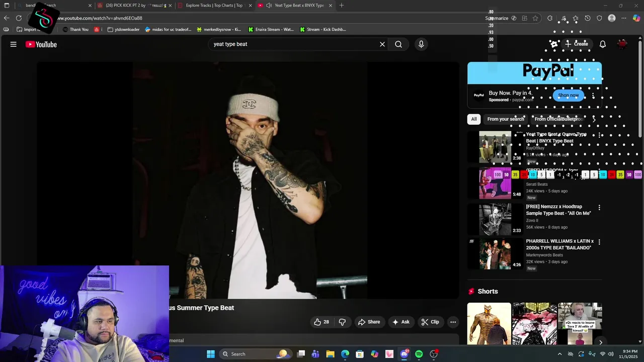
Task: Open Copilot sidebar icon
Action: tap(636, 18)
